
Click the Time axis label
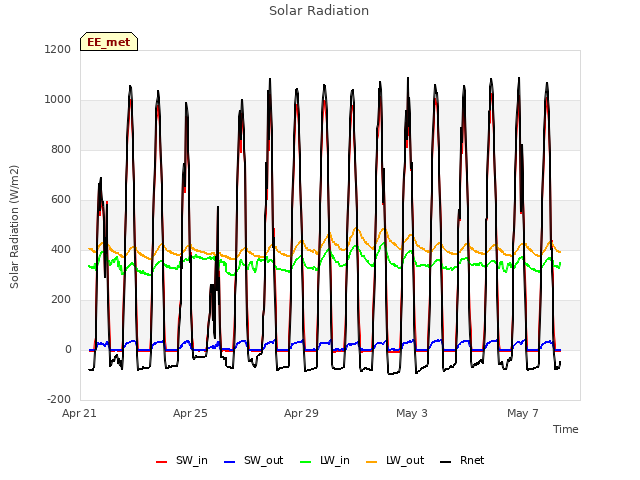566,429
